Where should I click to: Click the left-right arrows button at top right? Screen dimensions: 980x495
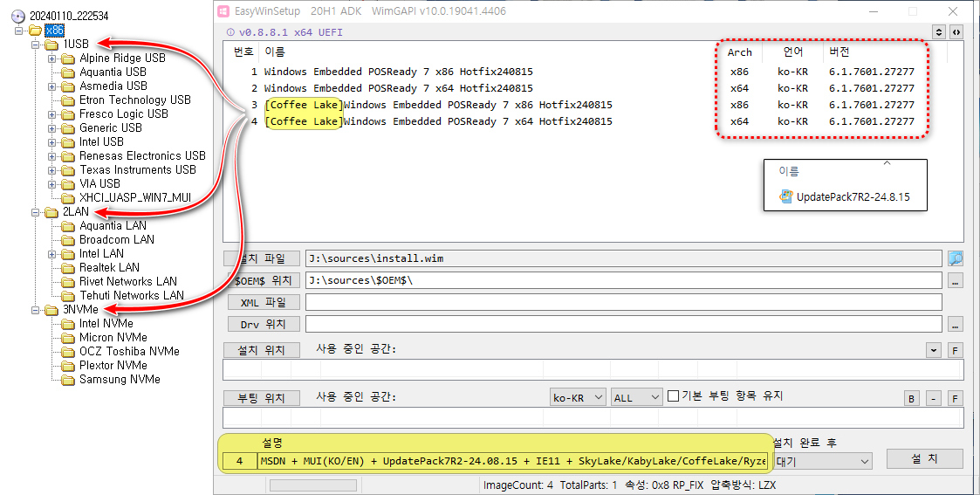click(x=956, y=32)
